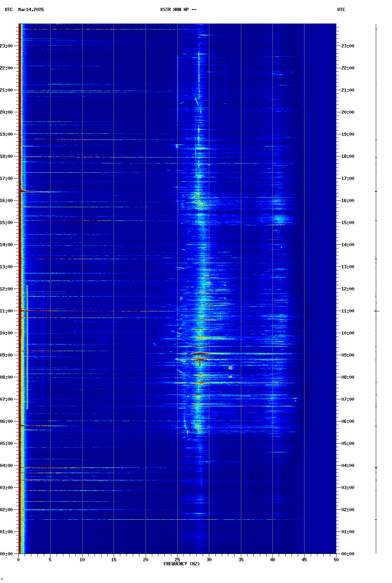The width and height of the screenshot is (392, 583).
Task: Click the 16:00 label on right time axis
Action: [348, 201]
